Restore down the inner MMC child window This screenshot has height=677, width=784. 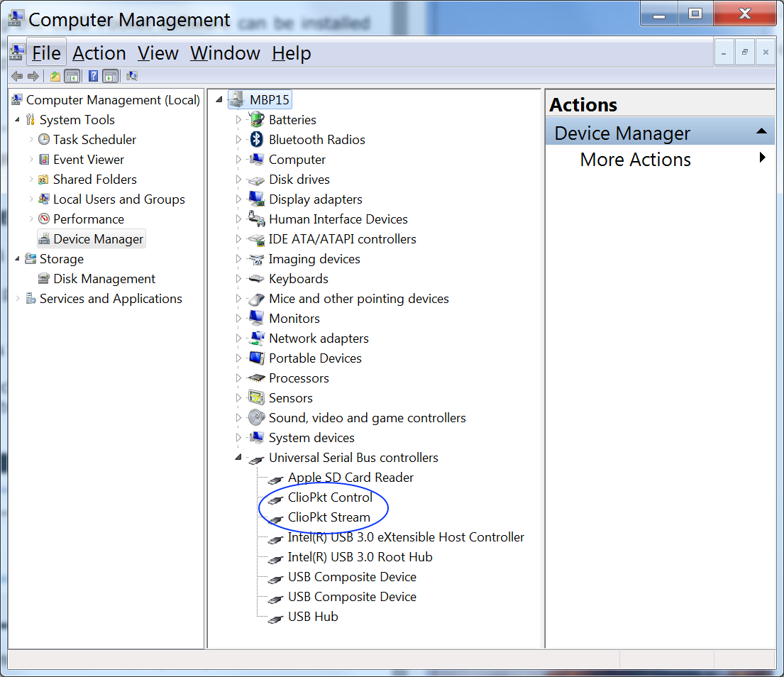744,52
